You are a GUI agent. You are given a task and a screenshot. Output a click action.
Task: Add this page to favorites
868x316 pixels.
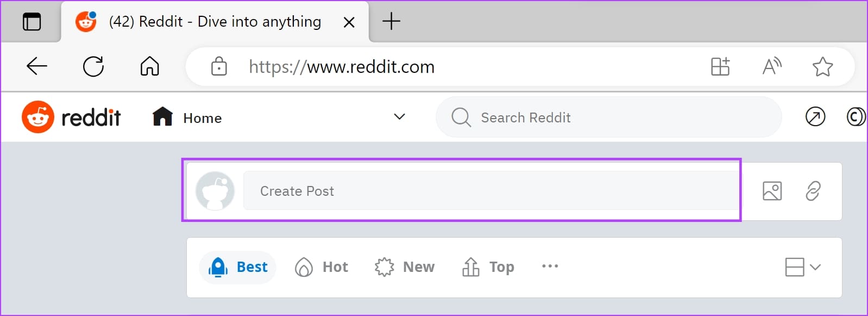coord(822,66)
